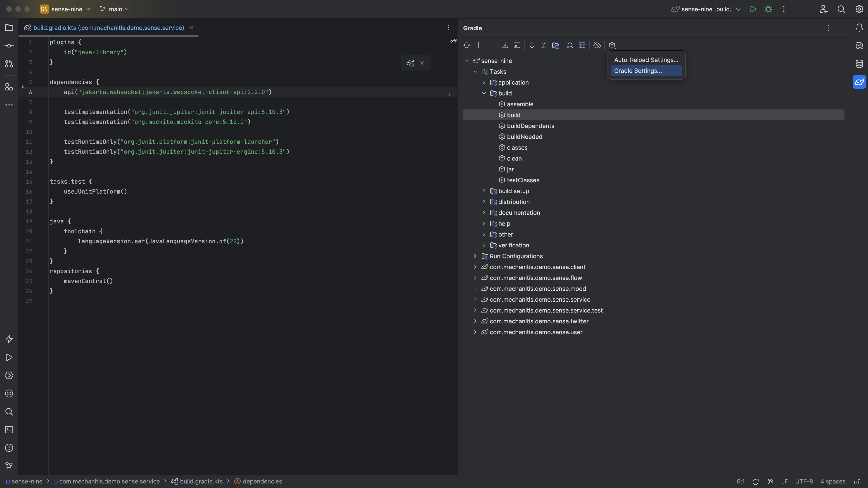The width and height of the screenshot is (868, 488).
Task: Expand the verification task folder
Action: click(484, 245)
